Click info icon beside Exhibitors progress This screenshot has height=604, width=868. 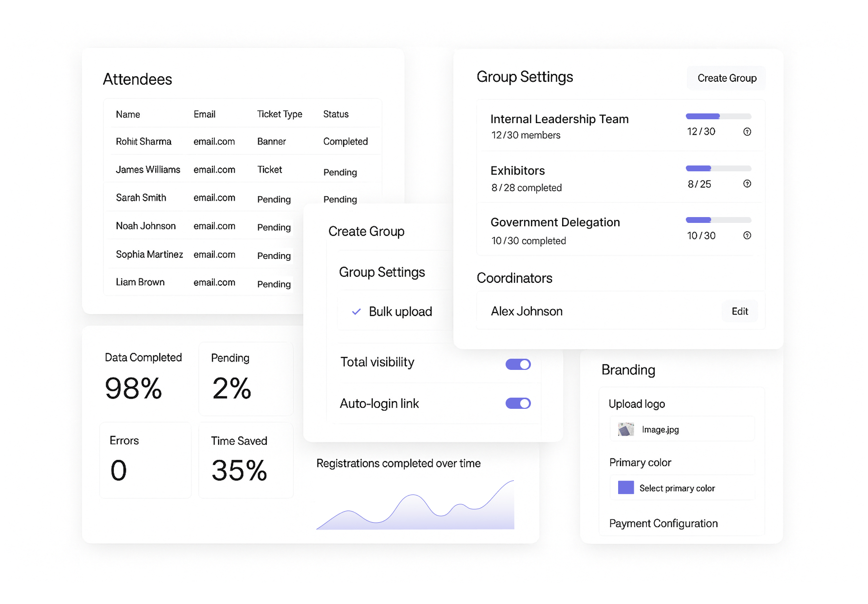[x=747, y=183]
